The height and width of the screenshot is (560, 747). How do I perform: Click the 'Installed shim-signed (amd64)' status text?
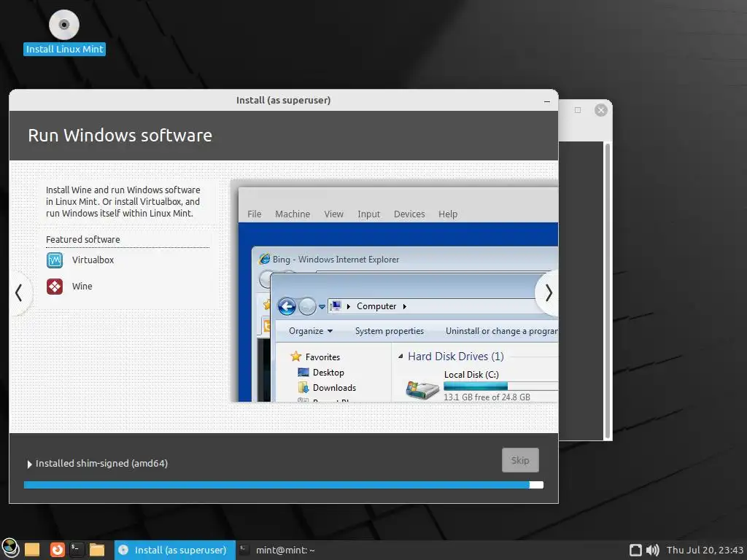101,463
